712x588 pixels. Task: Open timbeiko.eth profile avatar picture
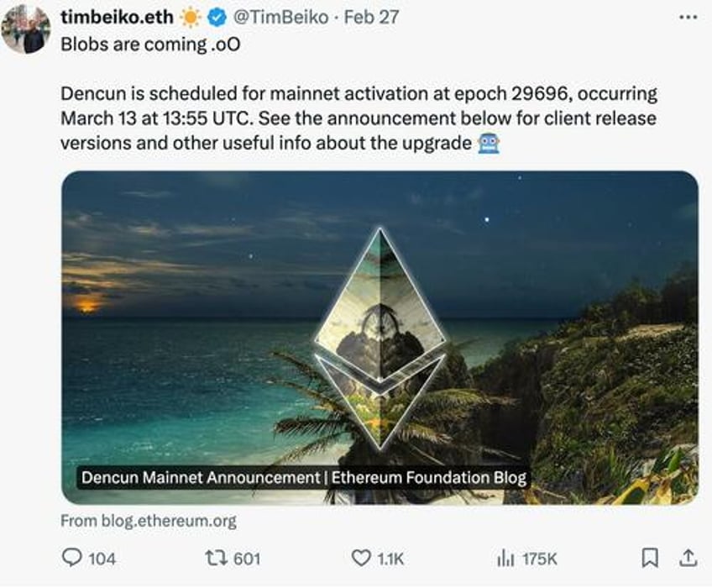pyautogui.click(x=26, y=30)
